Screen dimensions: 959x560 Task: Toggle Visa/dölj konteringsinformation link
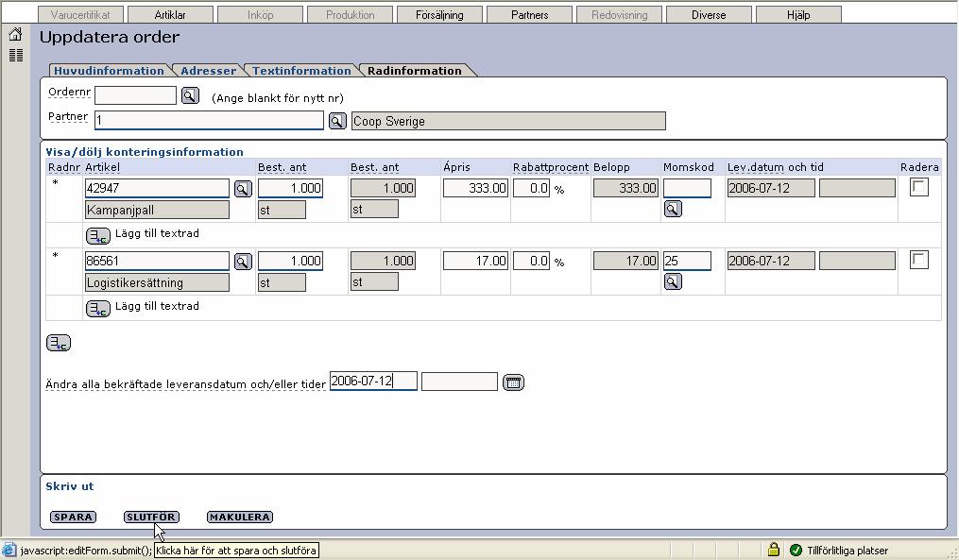[145, 152]
